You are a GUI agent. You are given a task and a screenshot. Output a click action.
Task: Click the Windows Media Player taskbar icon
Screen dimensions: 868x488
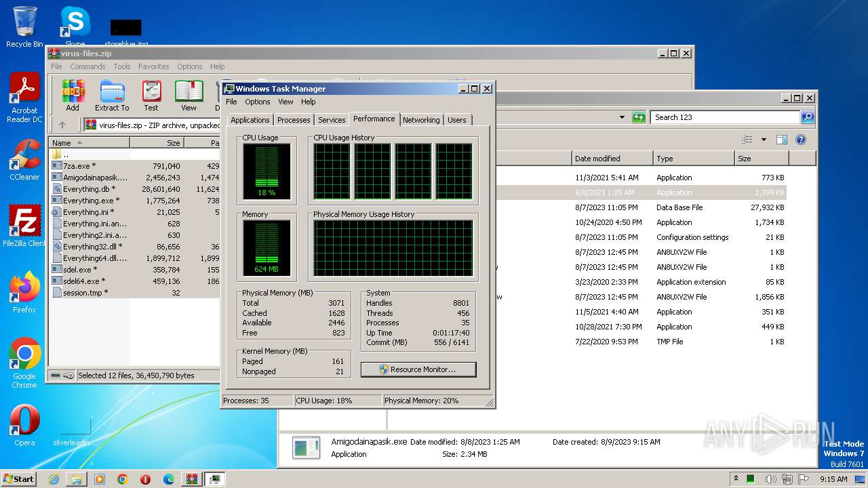(100, 479)
